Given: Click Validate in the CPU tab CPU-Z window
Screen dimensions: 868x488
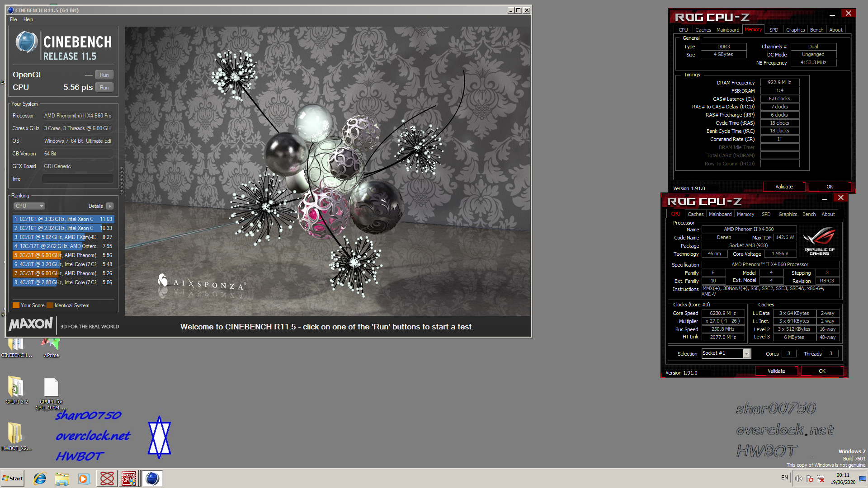Looking at the screenshot, I should [776, 371].
